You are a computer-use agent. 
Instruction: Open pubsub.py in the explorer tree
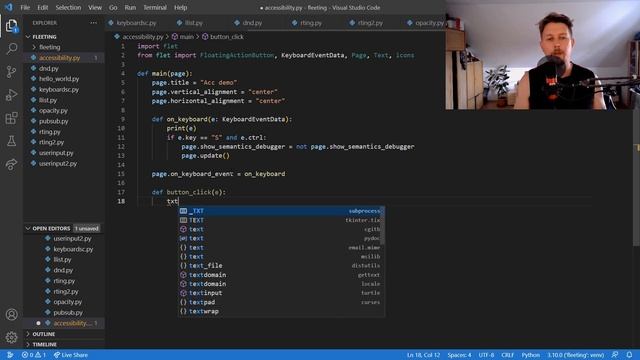click(63, 121)
